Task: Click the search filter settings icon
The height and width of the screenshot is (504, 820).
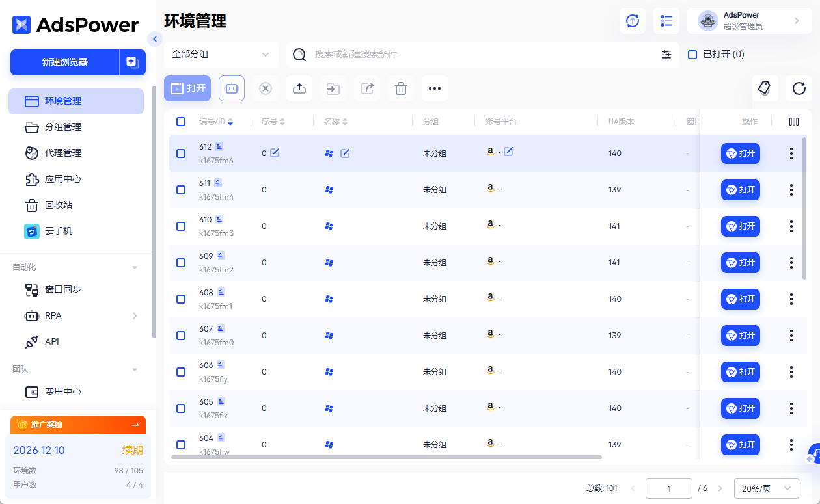Action: point(666,55)
